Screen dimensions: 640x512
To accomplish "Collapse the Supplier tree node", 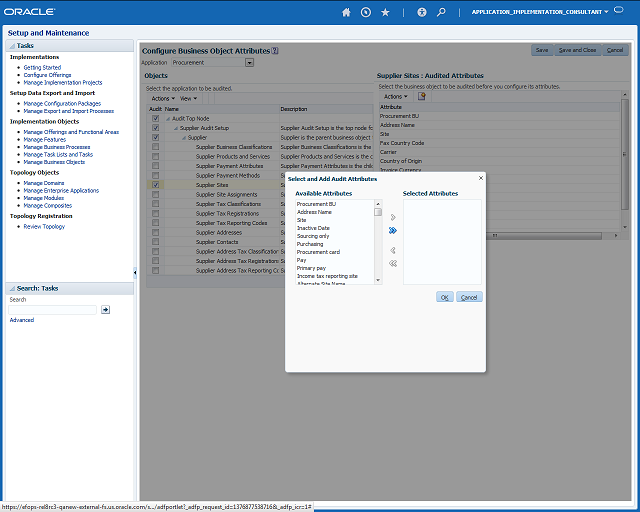I will 184,138.
